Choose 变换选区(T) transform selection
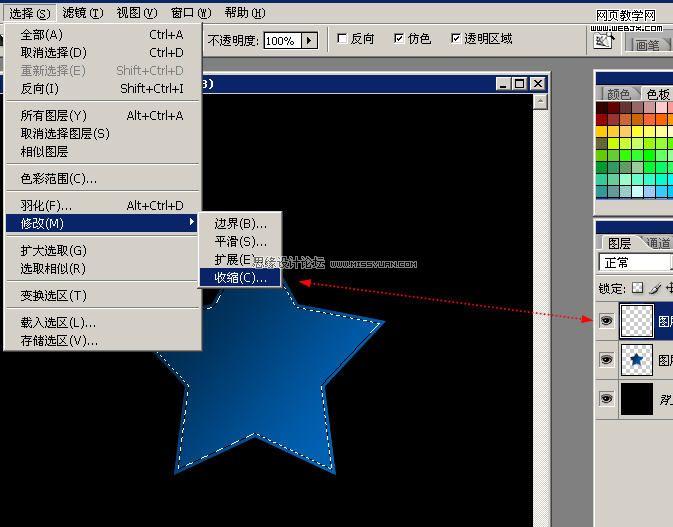This screenshot has height=527, width=673. (x=102, y=296)
